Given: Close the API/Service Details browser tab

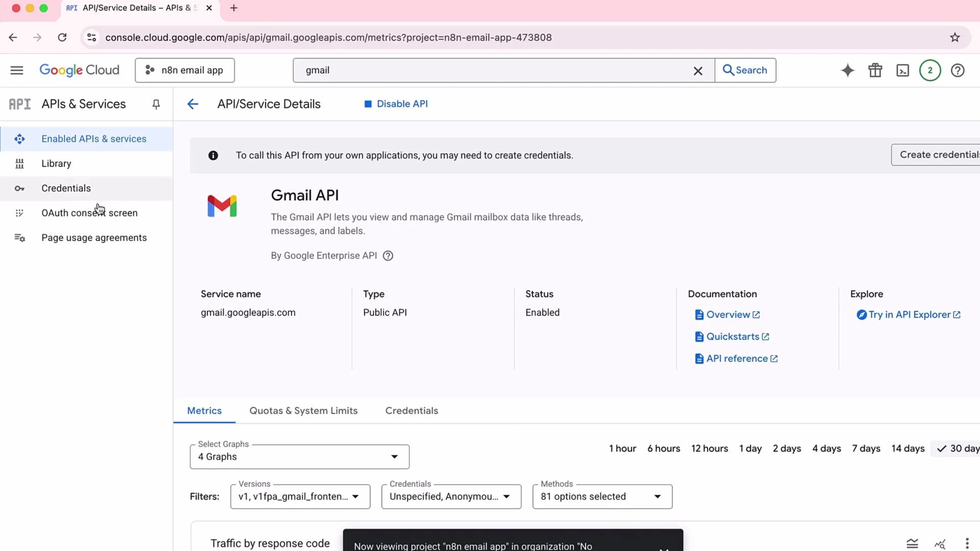Looking at the screenshot, I should [209, 8].
